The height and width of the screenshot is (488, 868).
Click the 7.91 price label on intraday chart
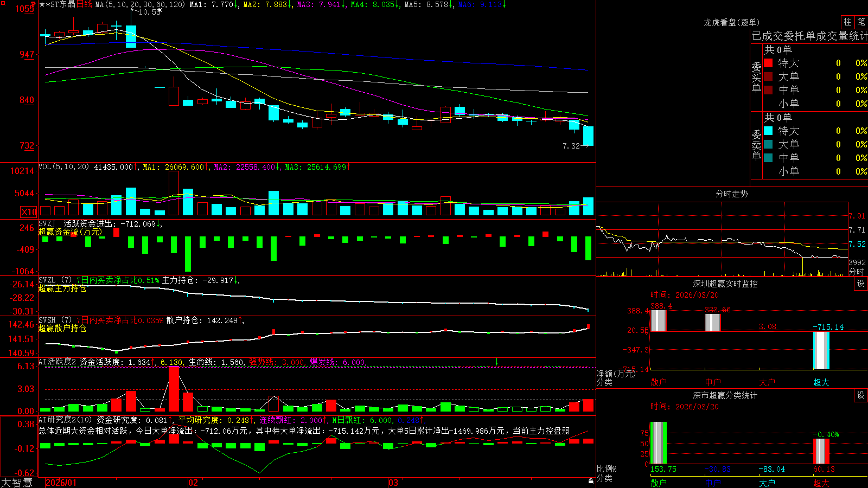point(857,216)
